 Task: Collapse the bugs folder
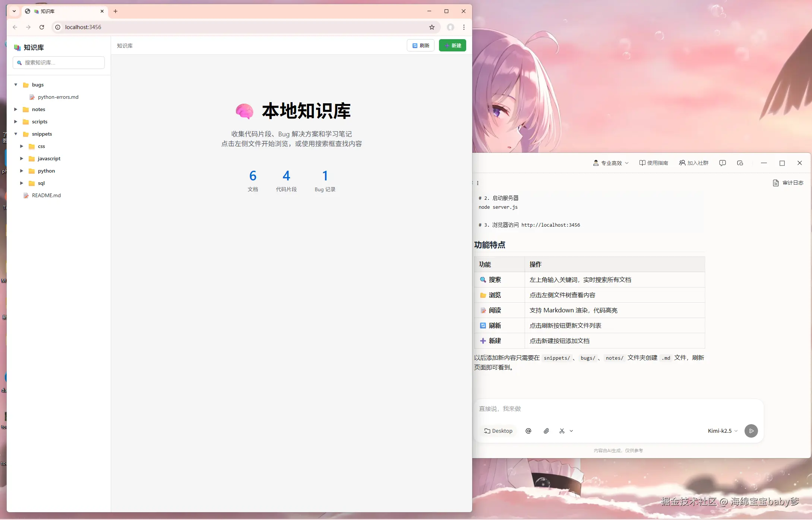pos(16,85)
